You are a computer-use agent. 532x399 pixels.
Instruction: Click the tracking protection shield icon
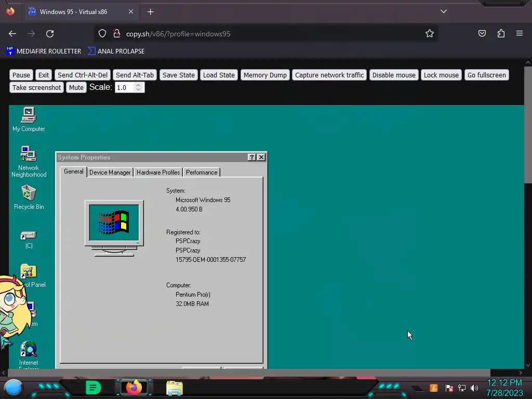pos(102,34)
